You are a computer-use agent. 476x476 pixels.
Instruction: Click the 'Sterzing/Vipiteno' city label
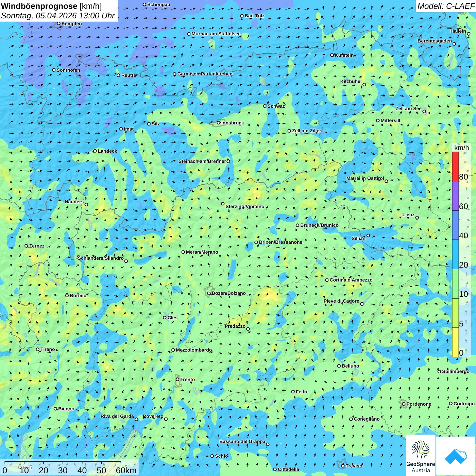pyautogui.click(x=245, y=206)
